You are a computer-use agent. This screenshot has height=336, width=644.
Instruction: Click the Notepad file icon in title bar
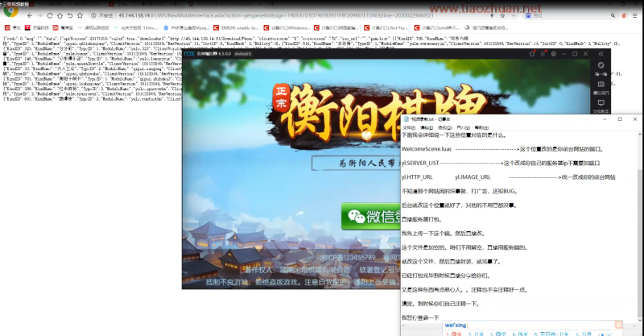coord(407,119)
